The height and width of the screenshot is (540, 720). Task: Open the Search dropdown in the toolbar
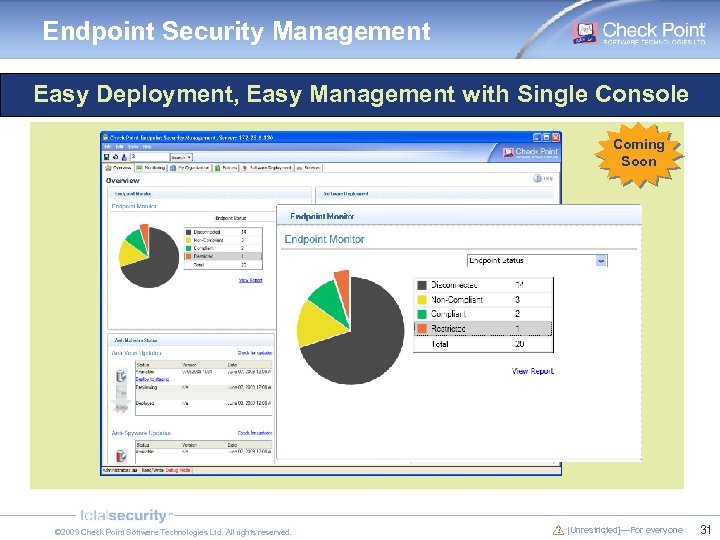181,157
